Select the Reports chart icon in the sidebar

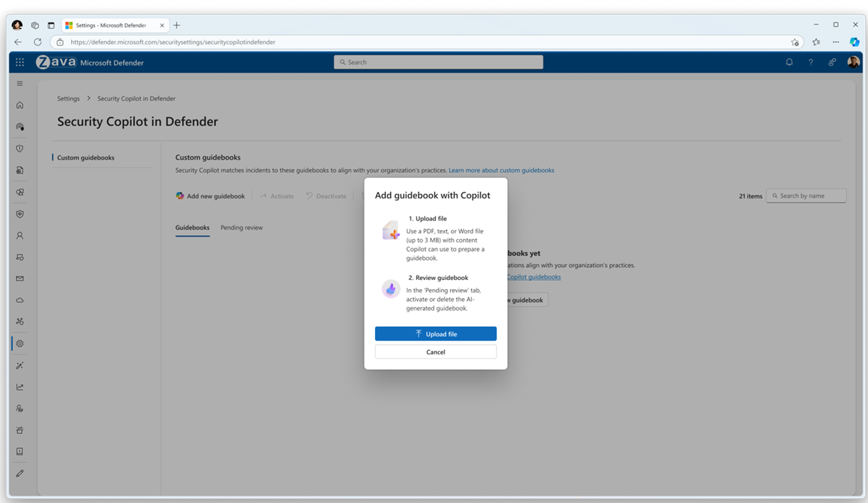click(x=20, y=386)
